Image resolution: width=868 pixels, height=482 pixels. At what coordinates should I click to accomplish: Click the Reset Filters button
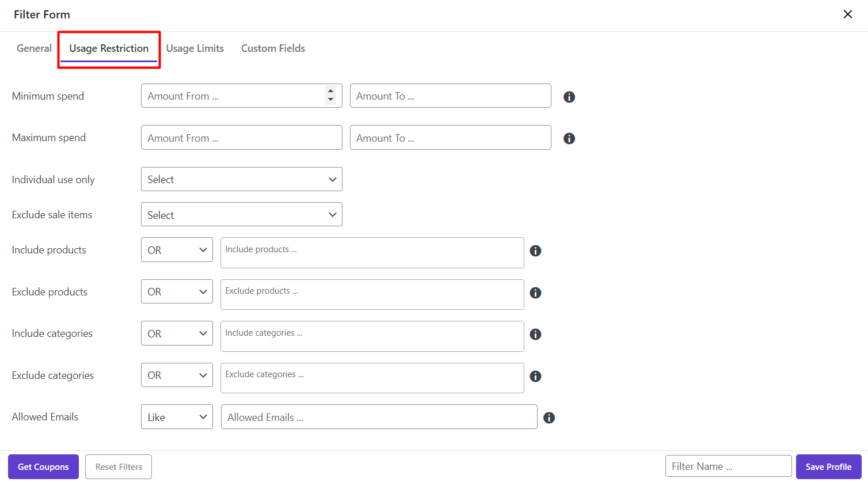119,466
